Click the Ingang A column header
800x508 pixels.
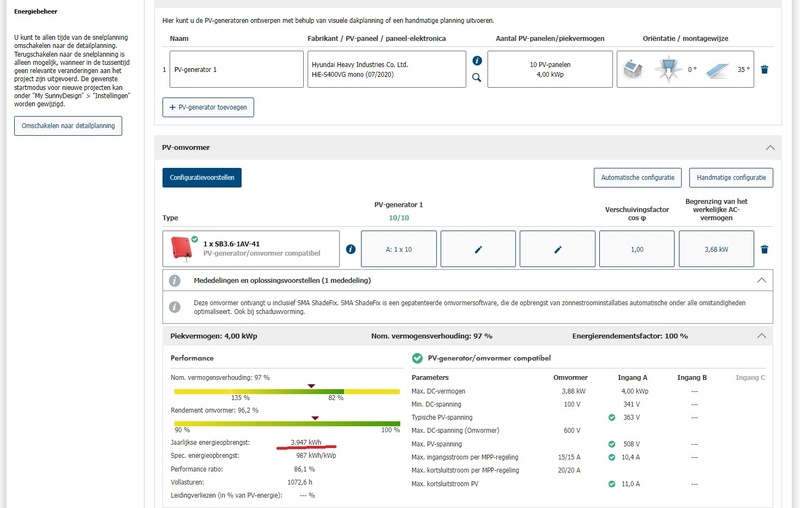click(x=632, y=378)
